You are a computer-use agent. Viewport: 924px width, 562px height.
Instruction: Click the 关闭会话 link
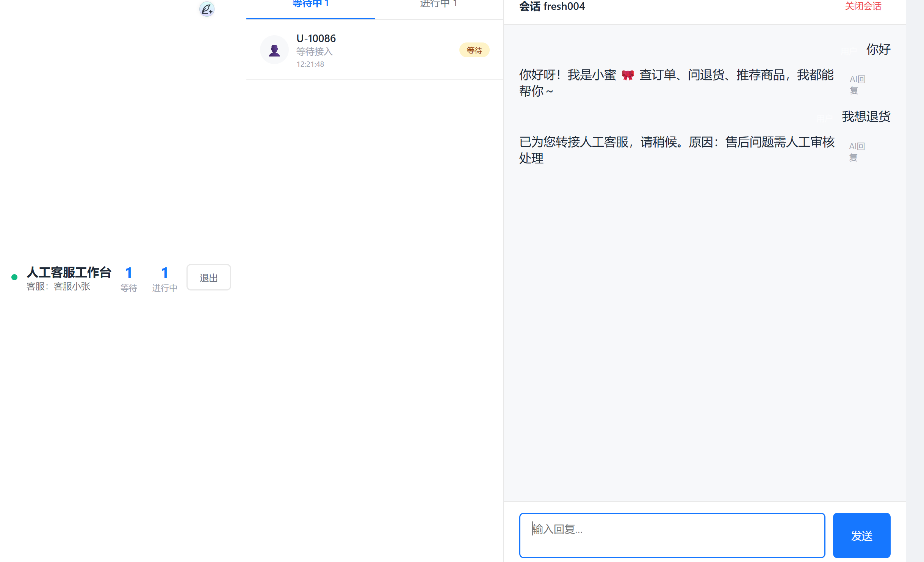point(863,6)
